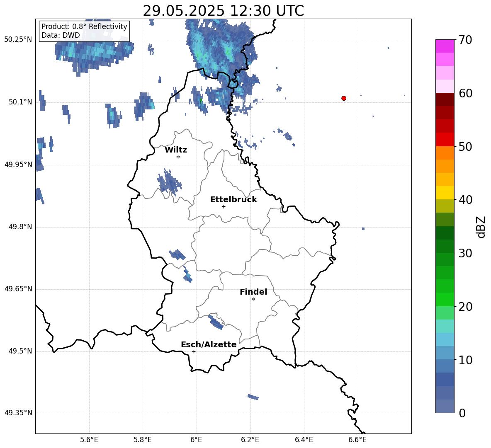This screenshot has height=448, width=491.
Task: Click longitude label 6.6°E
Action: (x=357, y=440)
